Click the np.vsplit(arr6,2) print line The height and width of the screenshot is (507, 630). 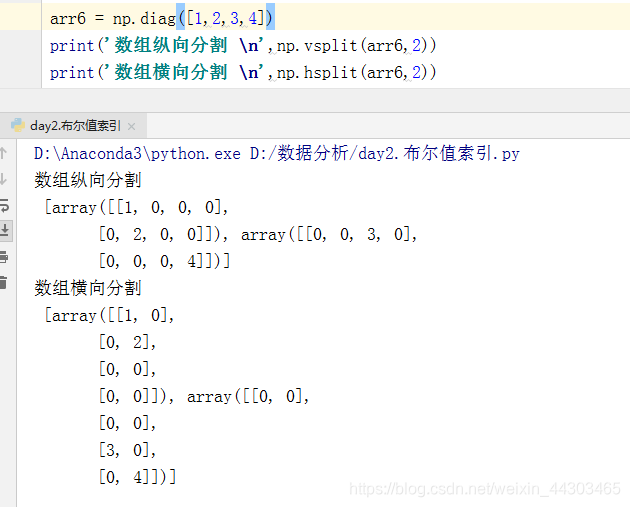[x=243, y=45]
